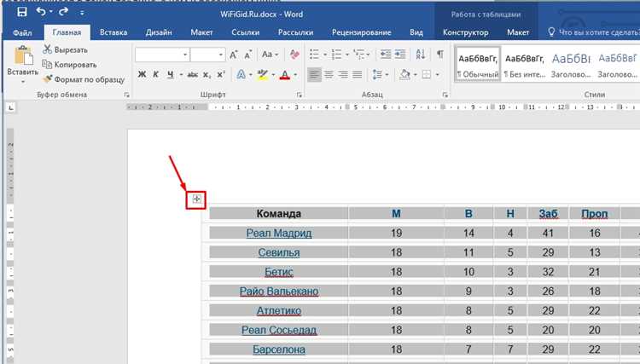The image size is (640, 364).
Task: Sort text with the A-Z sort icon
Action: [x=421, y=55]
